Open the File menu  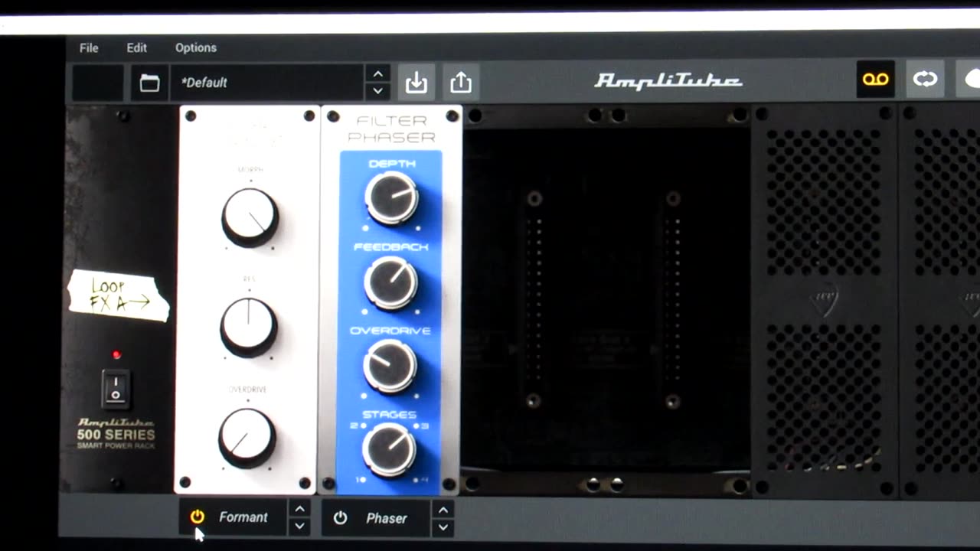click(89, 47)
